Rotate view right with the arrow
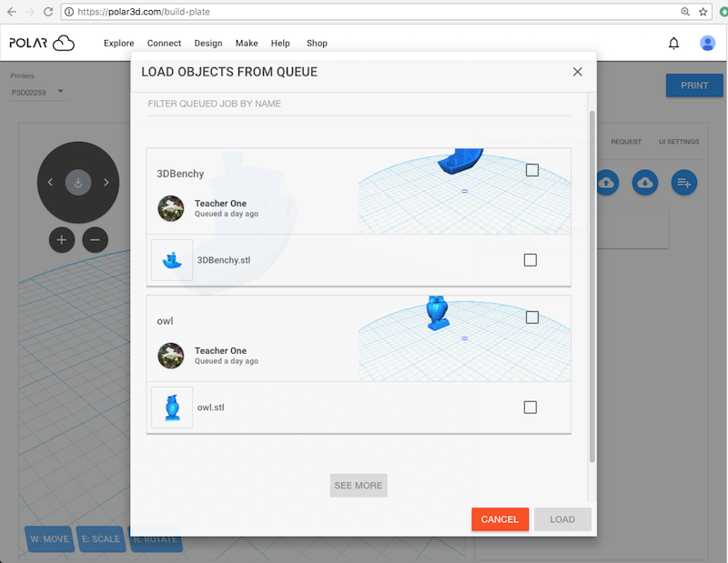728x563 pixels. coord(106,183)
